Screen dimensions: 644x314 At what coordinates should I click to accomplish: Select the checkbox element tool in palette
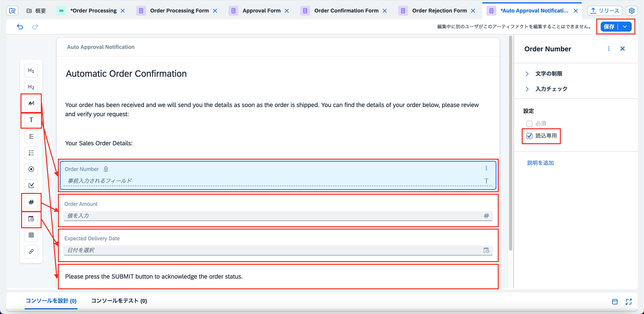pos(31,186)
